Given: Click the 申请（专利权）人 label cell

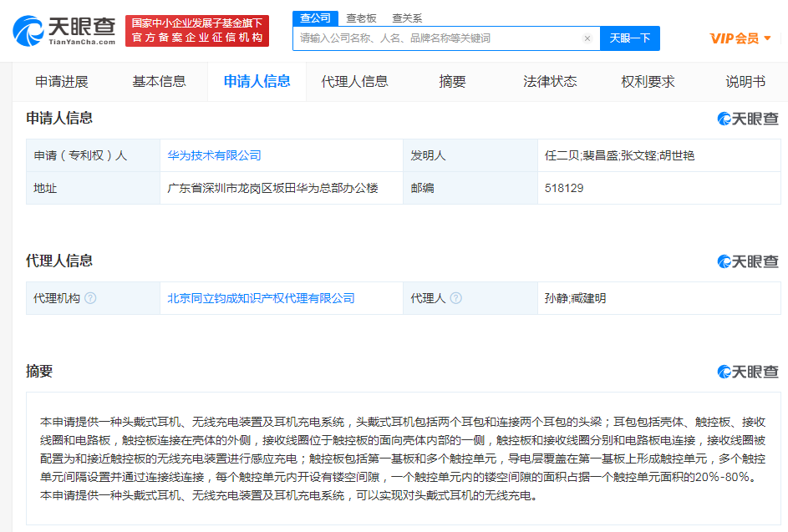Looking at the screenshot, I should 93,155.
